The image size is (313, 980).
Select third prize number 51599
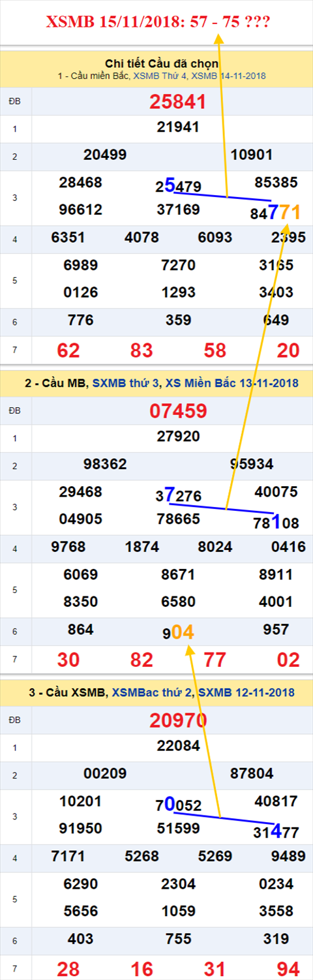(x=178, y=828)
